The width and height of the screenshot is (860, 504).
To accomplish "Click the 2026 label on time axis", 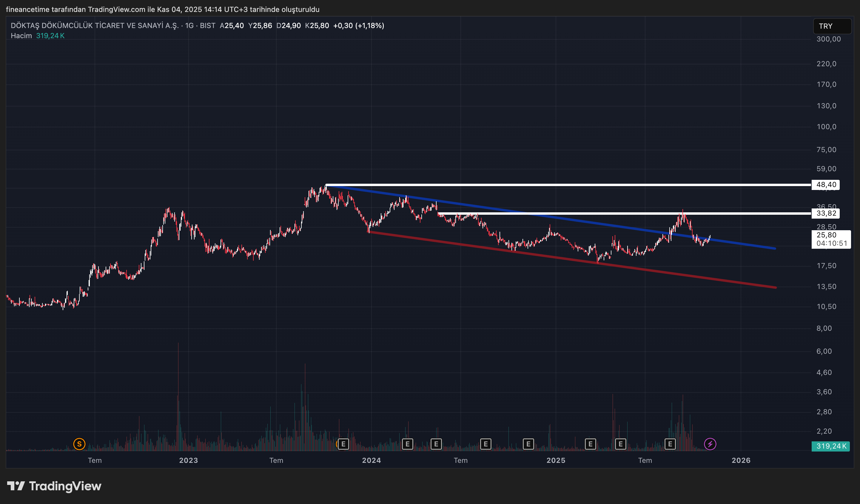I will [741, 460].
